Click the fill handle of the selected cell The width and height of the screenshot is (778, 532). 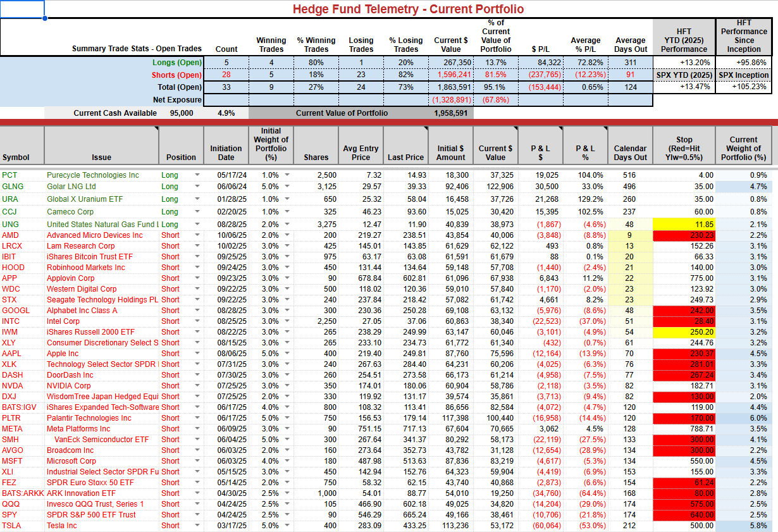point(45,18)
